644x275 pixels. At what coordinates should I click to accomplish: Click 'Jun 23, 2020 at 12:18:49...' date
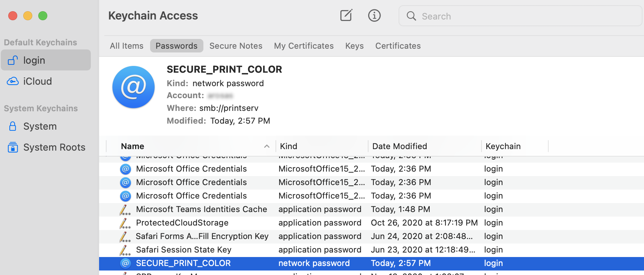pyautogui.click(x=423, y=250)
